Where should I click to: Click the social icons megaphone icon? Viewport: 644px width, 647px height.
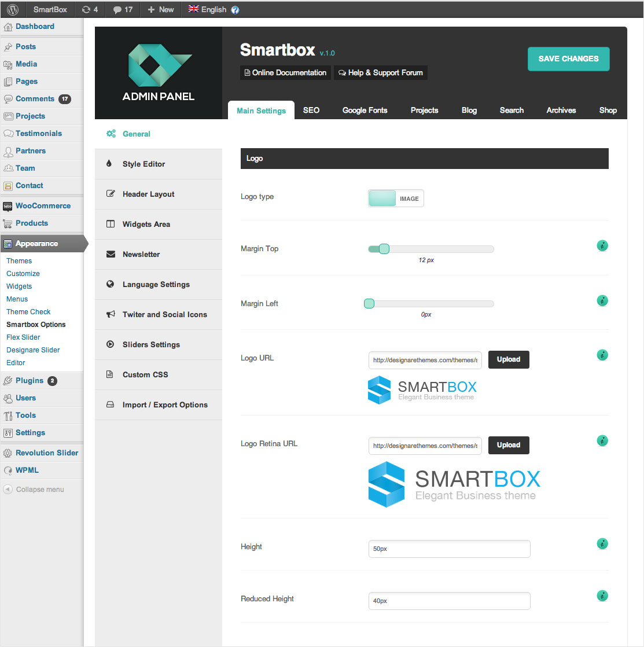point(111,314)
